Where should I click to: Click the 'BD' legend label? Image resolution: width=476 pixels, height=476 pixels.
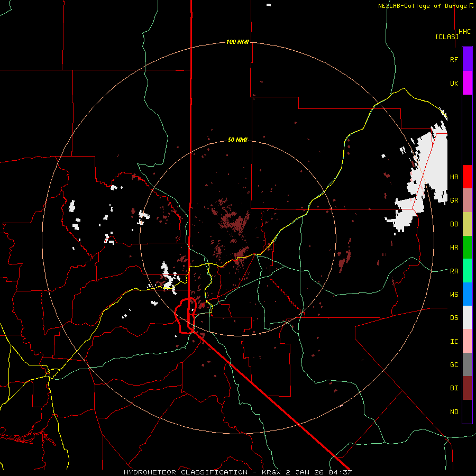pyautogui.click(x=454, y=224)
